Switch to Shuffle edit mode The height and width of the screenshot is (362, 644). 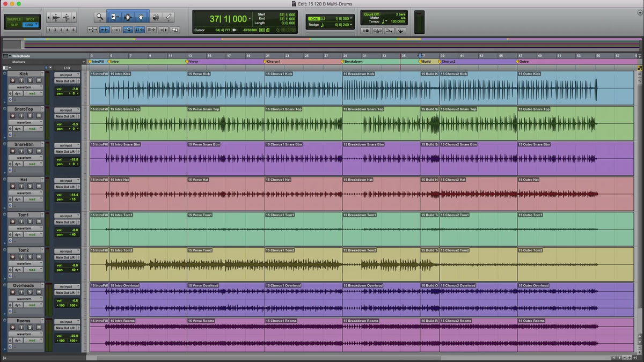(x=14, y=19)
